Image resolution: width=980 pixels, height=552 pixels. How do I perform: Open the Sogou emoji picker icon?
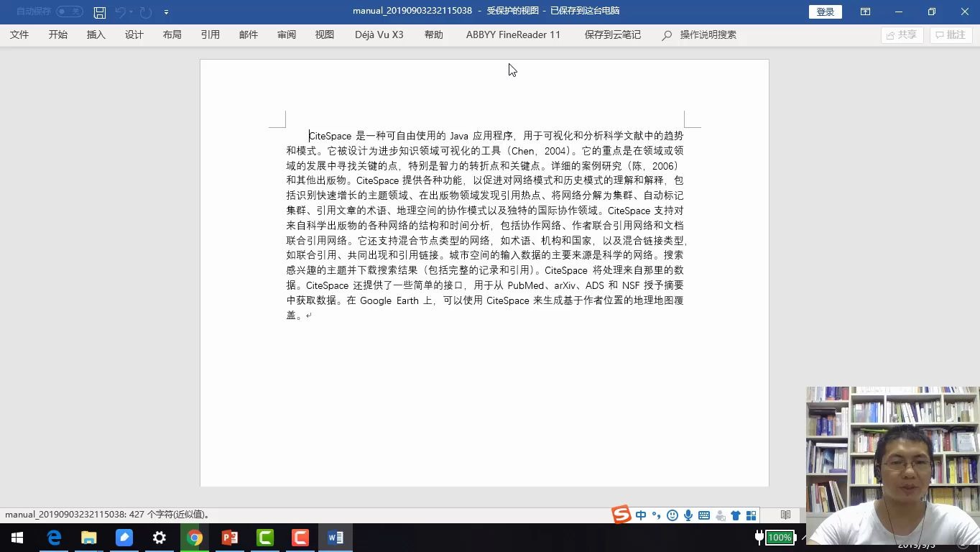(x=671, y=515)
